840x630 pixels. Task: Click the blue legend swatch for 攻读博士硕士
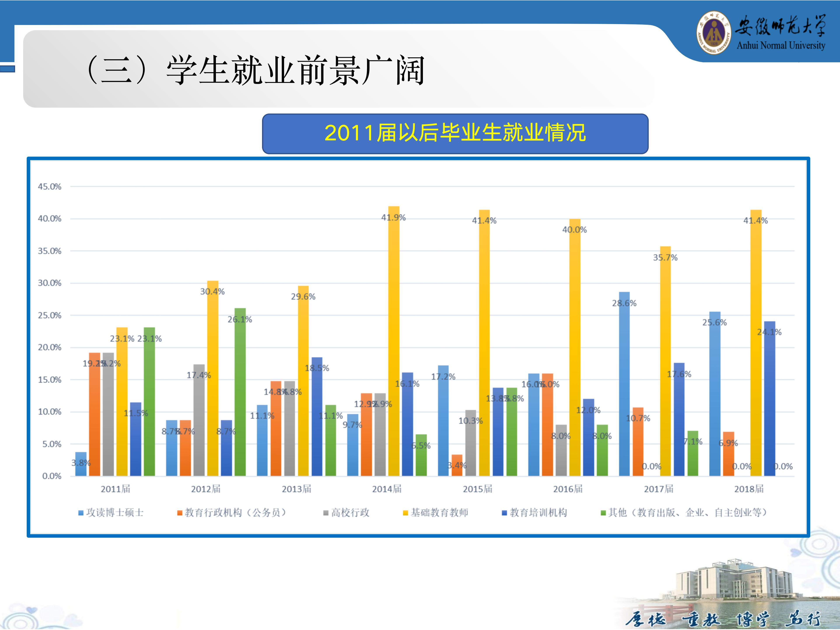tap(80, 513)
